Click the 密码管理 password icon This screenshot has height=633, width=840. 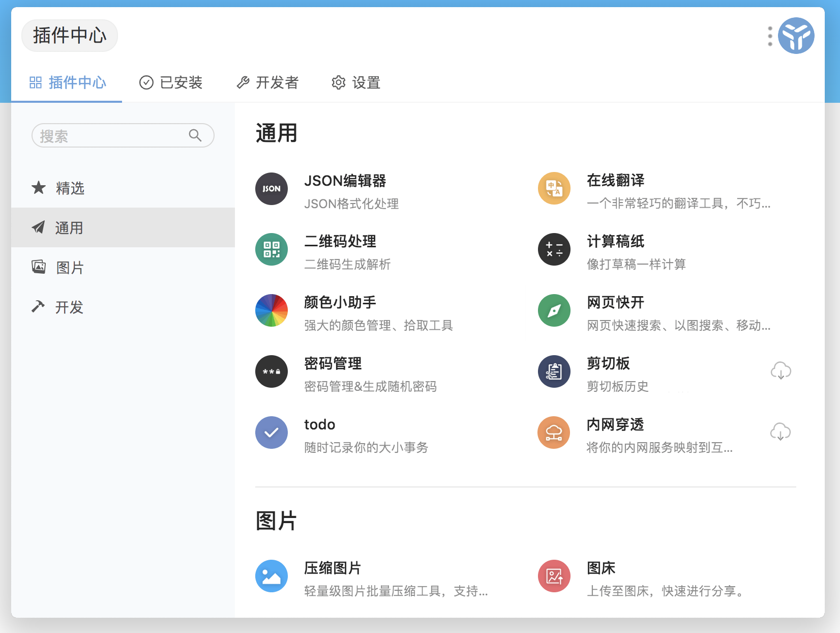pyautogui.click(x=272, y=371)
